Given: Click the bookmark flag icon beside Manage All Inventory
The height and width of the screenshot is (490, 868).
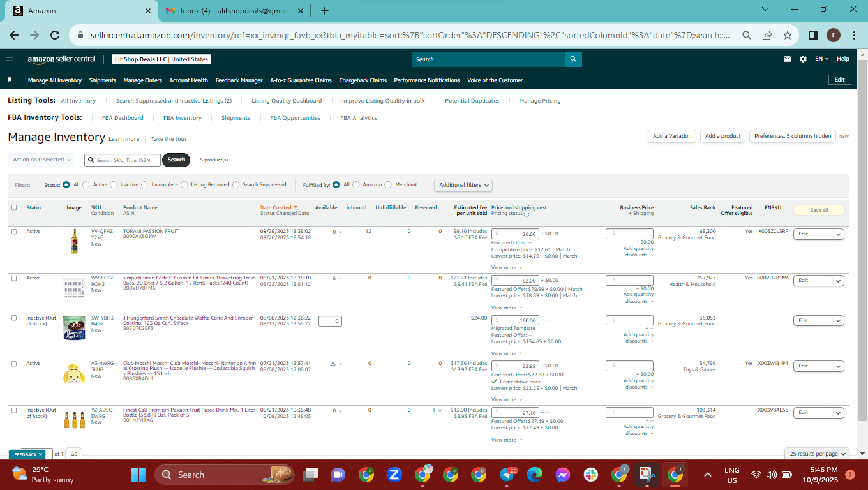Looking at the screenshot, I should (x=10, y=80).
